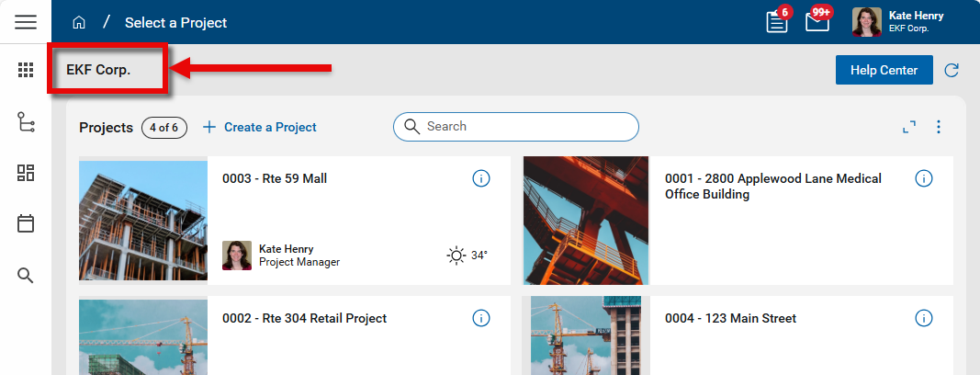Open the 0002 - Rte 304 Retail Project
Viewport: 980px width, 375px height.
pyautogui.click(x=304, y=318)
